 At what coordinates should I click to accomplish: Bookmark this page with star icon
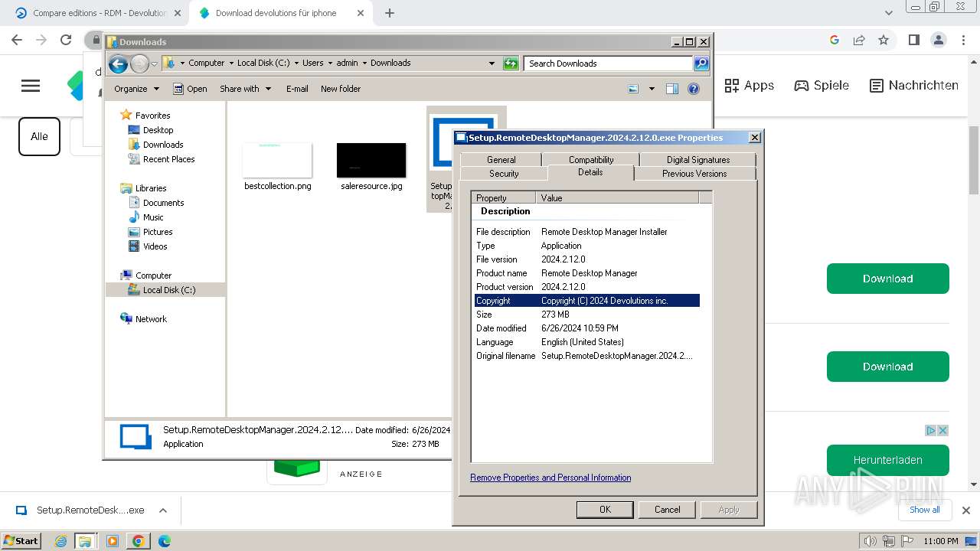884,40
